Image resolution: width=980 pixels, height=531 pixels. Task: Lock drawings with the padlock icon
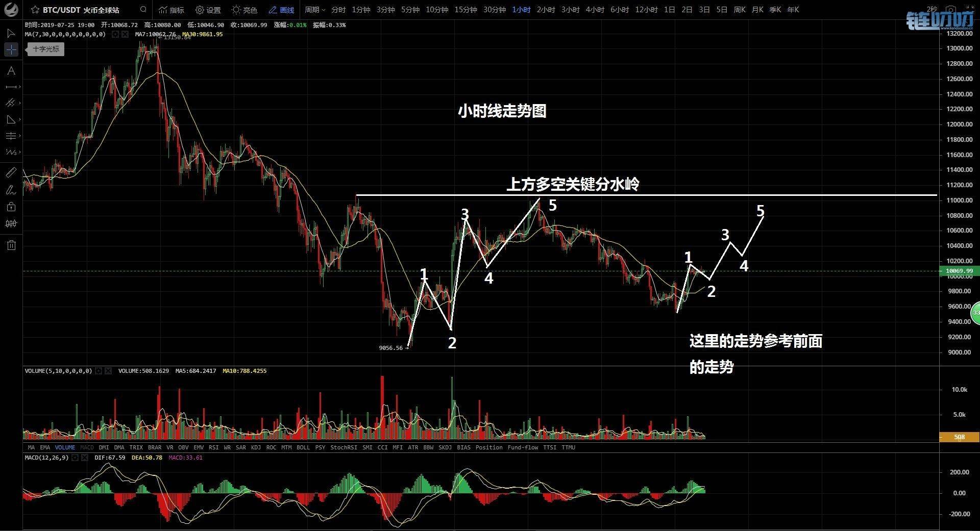11,207
